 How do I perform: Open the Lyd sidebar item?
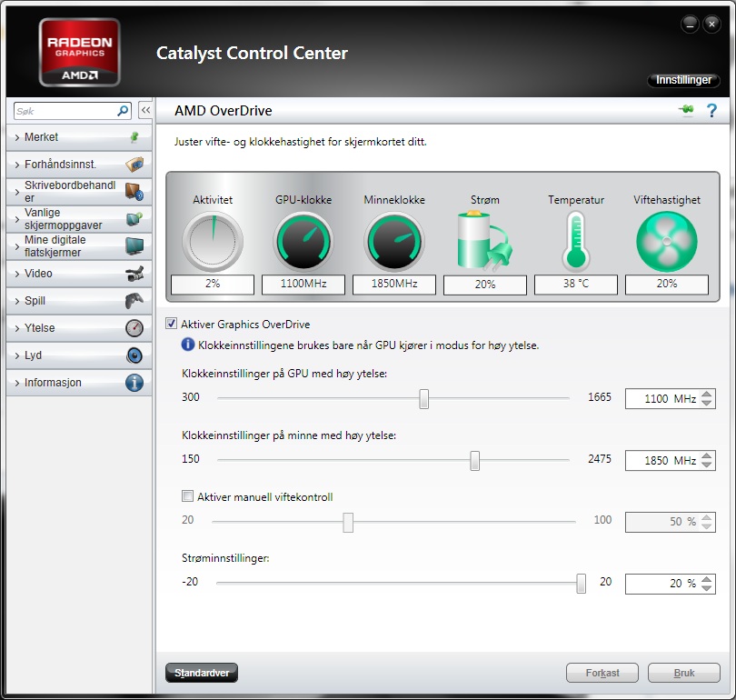coord(79,355)
